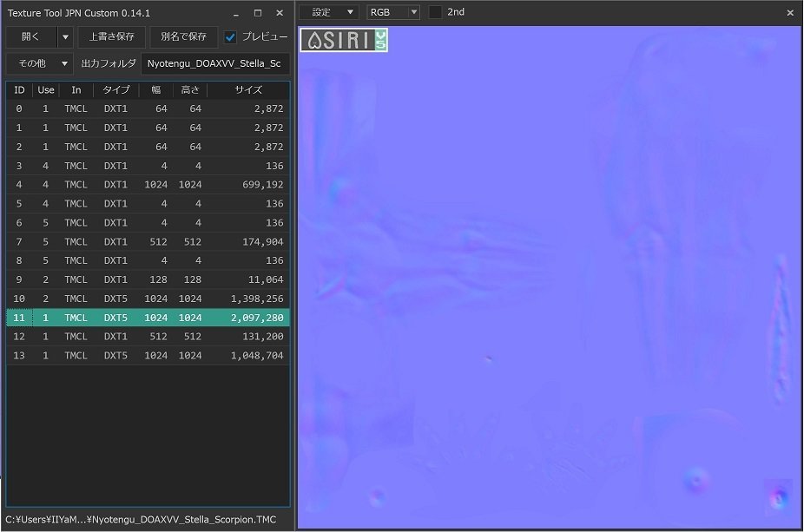Expand the arrow next to 開く
The width and height of the screenshot is (804, 532).
(65, 37)
